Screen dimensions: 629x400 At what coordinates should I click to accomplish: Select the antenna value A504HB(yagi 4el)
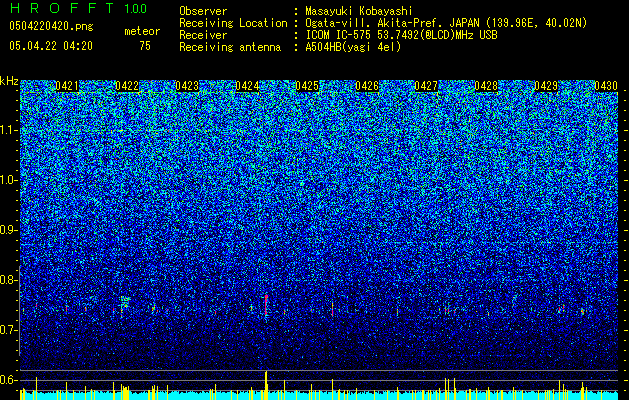click(x=353, y=47)
